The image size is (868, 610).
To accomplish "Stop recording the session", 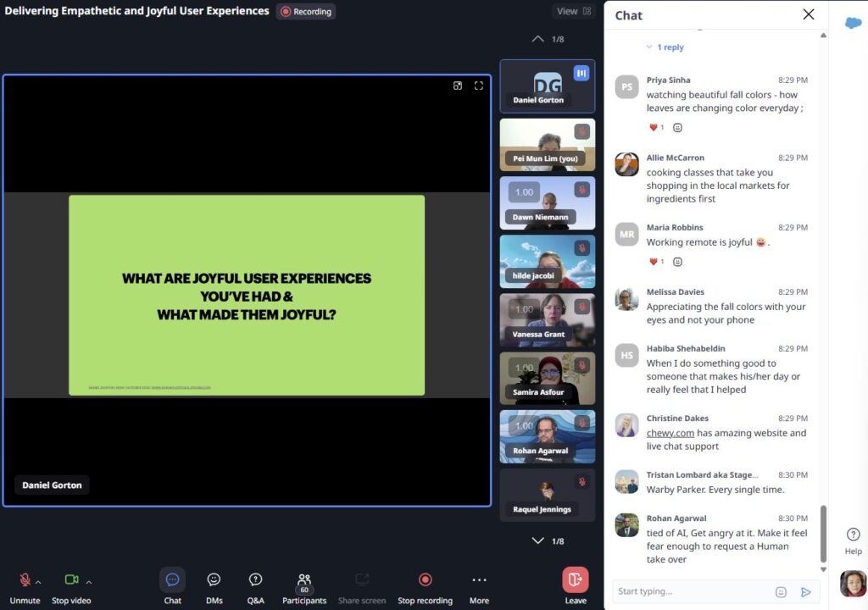I will (425, 580).
